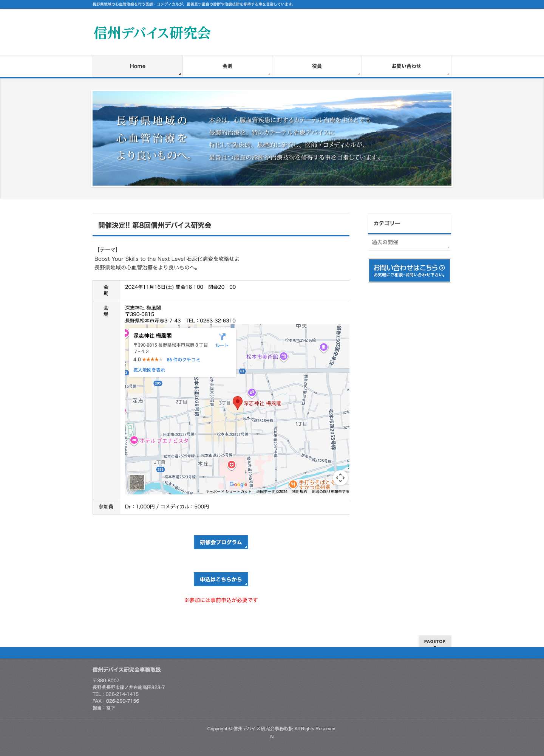The width and height of the screenshot is (544, 756).
Task: Select the 松本市美術館 museum marker on the map
Action: (x=284, y=356)
